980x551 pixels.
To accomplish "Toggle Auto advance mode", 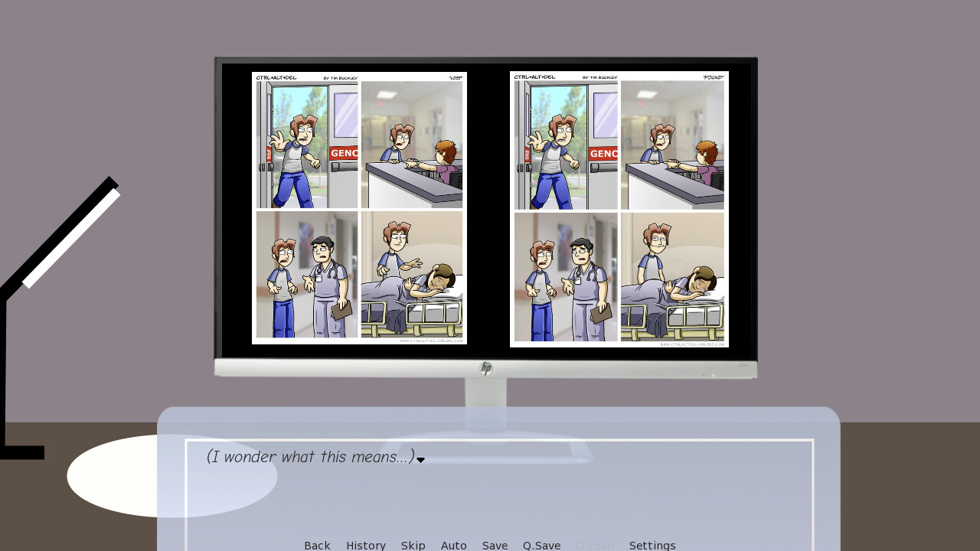I will 453,545.
